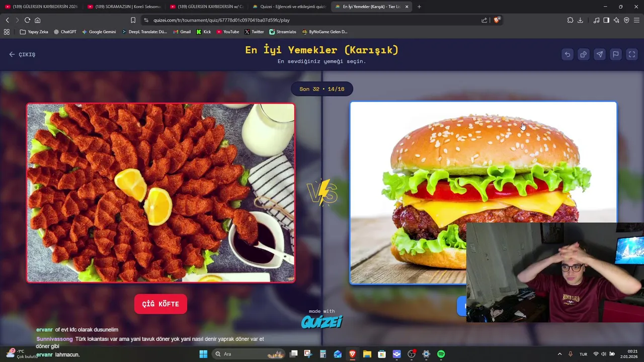
Task: Open bookmark apps grid icon
Action: [x=7, y=32]
